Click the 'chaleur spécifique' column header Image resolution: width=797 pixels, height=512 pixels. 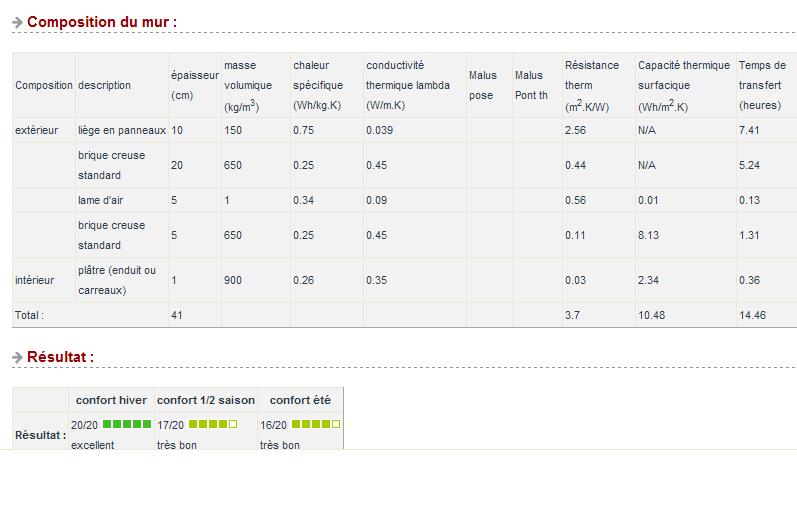tap(326, 85)
